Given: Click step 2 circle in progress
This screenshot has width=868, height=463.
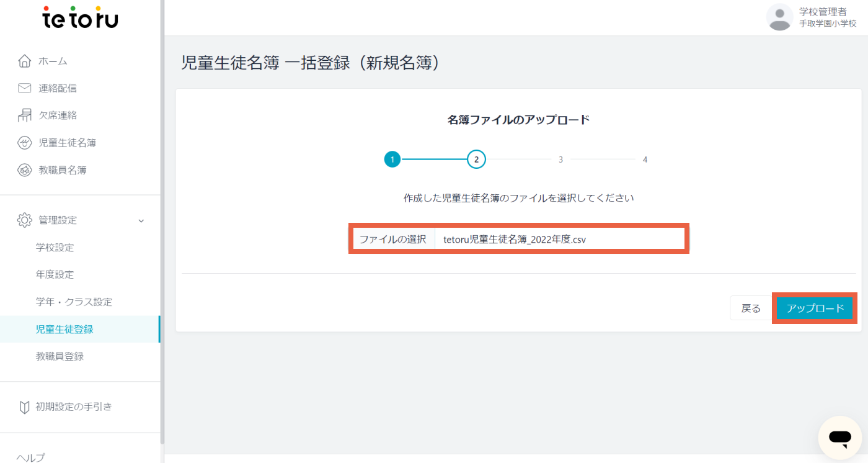Looking at the screenshot, I should pos(476,160).
